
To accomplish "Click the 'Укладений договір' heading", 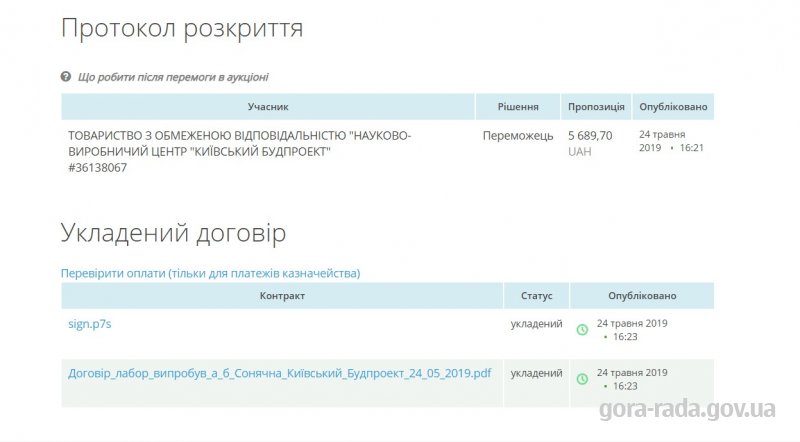I will pos(173,233).
